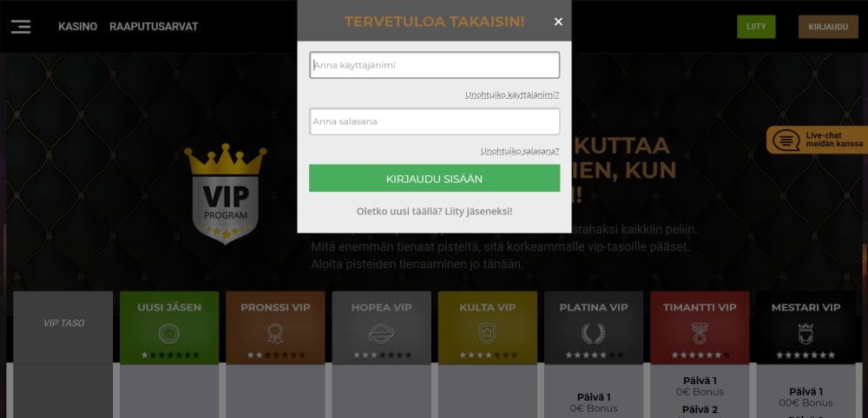Image resolution: width=868 pixels, height=418 pixels.
Task: Close the login dialog with X
Action: (558, 22)
